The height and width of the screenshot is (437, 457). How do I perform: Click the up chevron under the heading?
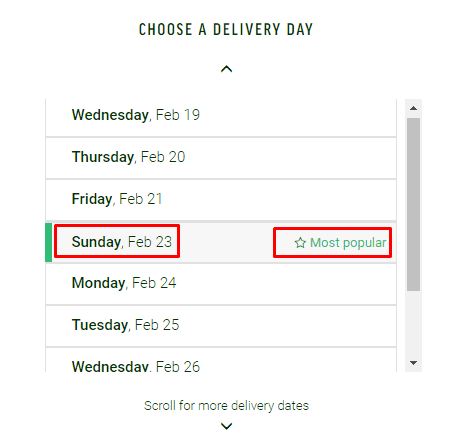point(226,69)
